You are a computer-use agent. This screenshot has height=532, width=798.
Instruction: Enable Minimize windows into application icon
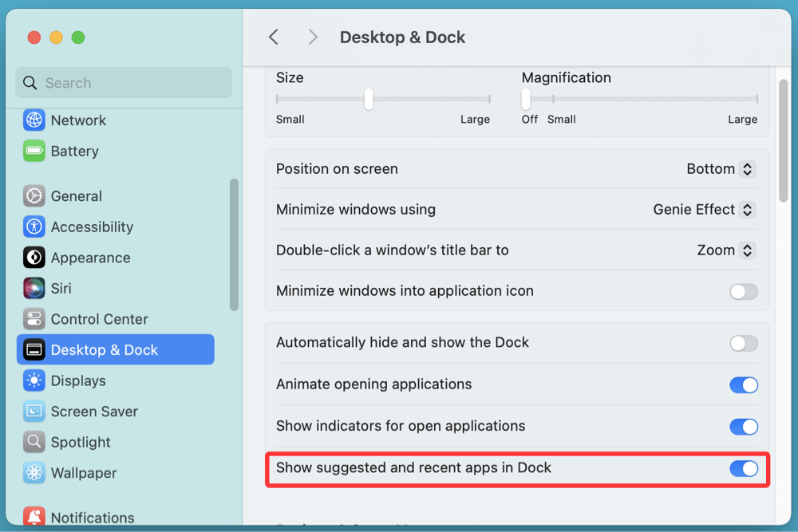coord(743,292)
